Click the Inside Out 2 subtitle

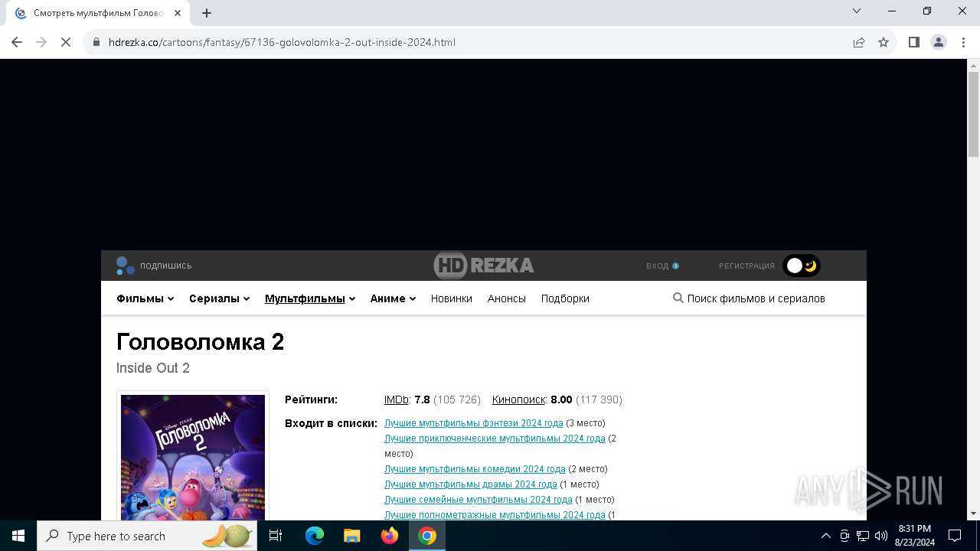click(153, 368)
